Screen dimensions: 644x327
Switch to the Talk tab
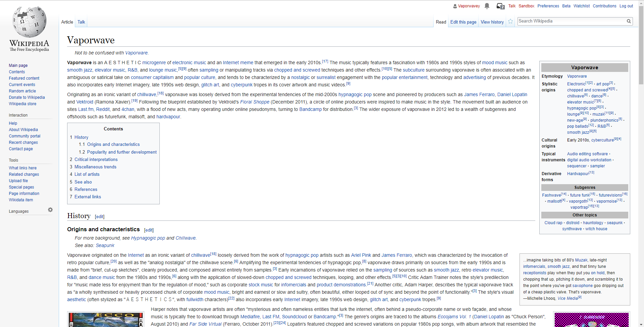(x=81, y=22)
